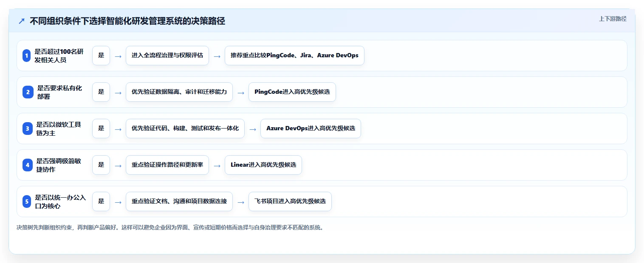Screen dimensions: 644x263
Task: Open 重点验证操作路径和更新率 box
Action: [x=167, y=165]
